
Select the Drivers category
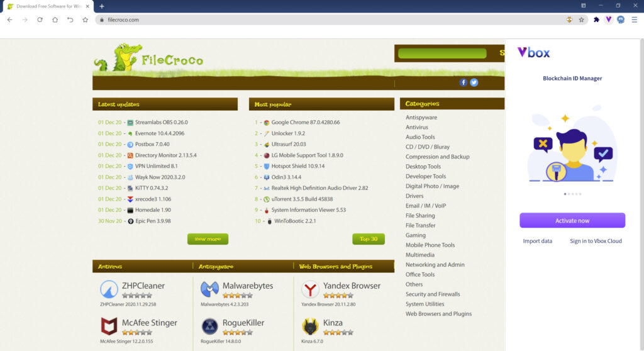click(x=414, y=196)
